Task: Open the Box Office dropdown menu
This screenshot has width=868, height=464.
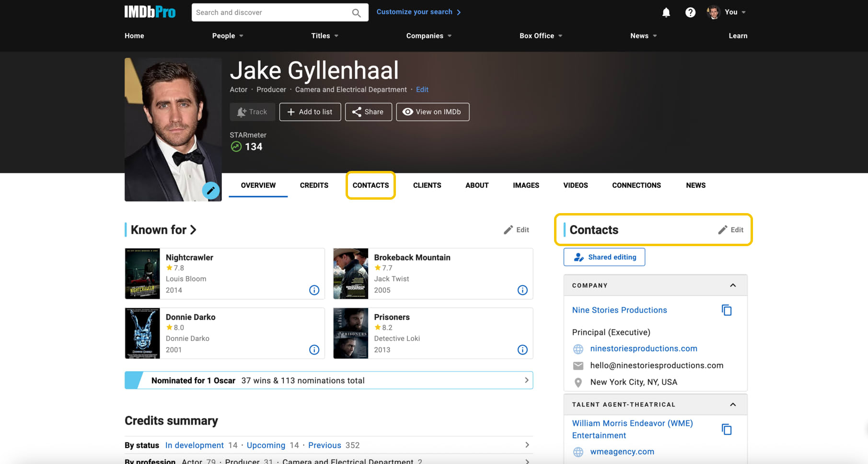Action: (x=541, y=36)
